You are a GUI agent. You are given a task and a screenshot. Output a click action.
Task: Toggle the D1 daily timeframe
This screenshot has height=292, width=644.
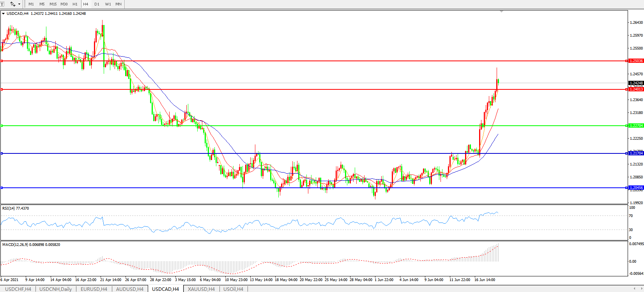[x=97, y=4]
